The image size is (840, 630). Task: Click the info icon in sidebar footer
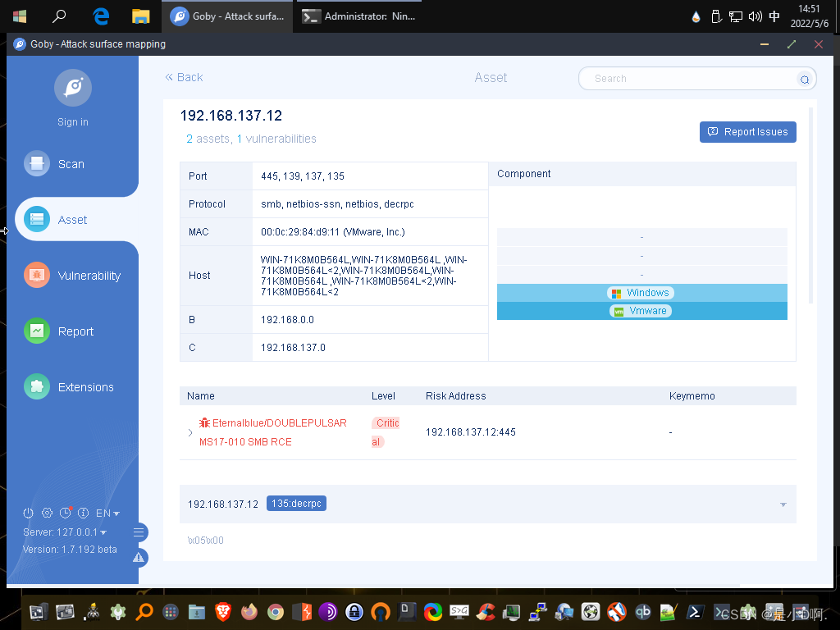[x=83, y=514]
